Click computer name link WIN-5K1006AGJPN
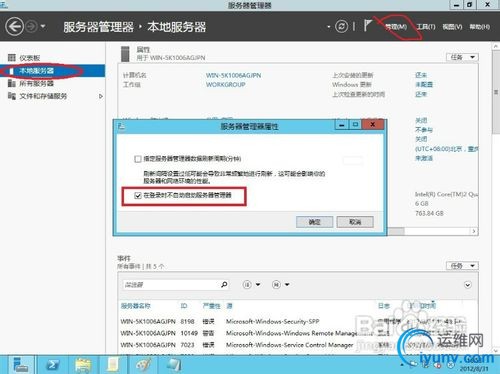Viewport: 500px width, 374px height. (x=233, y=75)
